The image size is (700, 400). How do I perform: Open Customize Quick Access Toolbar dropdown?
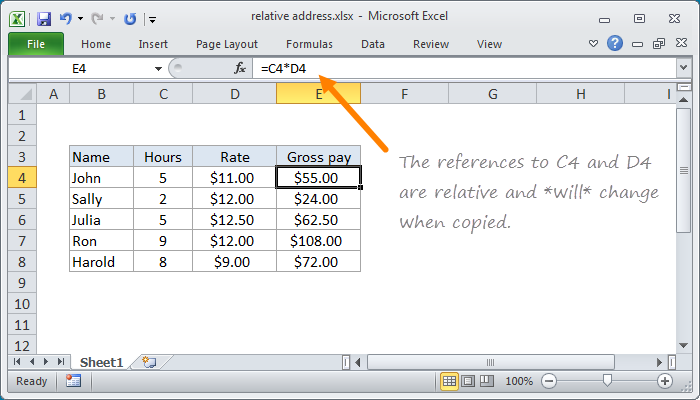click(152, 19)
